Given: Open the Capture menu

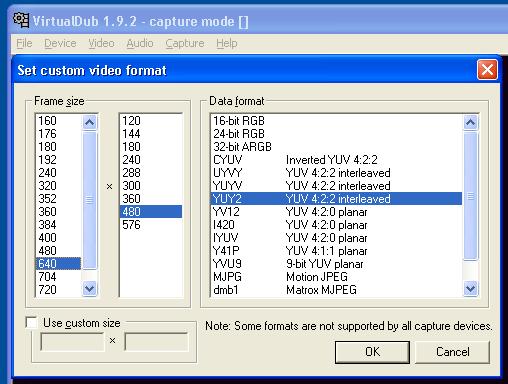Looking at the screenshot, I should (185, 43).
